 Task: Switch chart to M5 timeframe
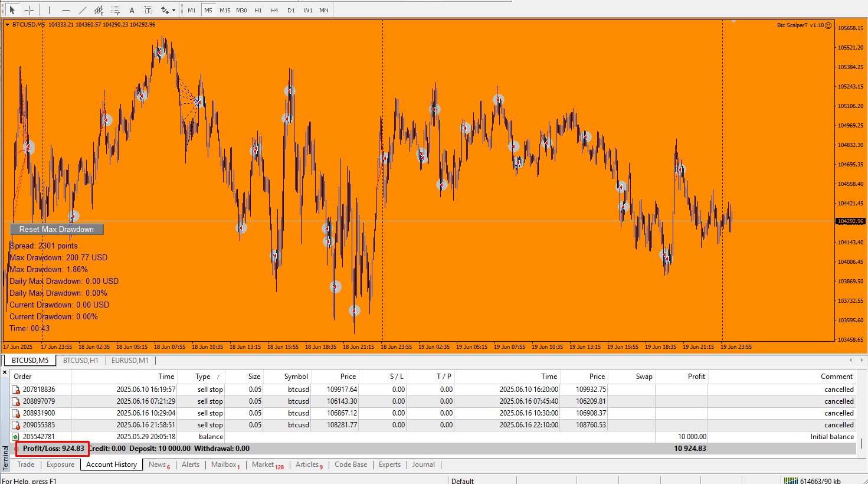click(208, 10)
